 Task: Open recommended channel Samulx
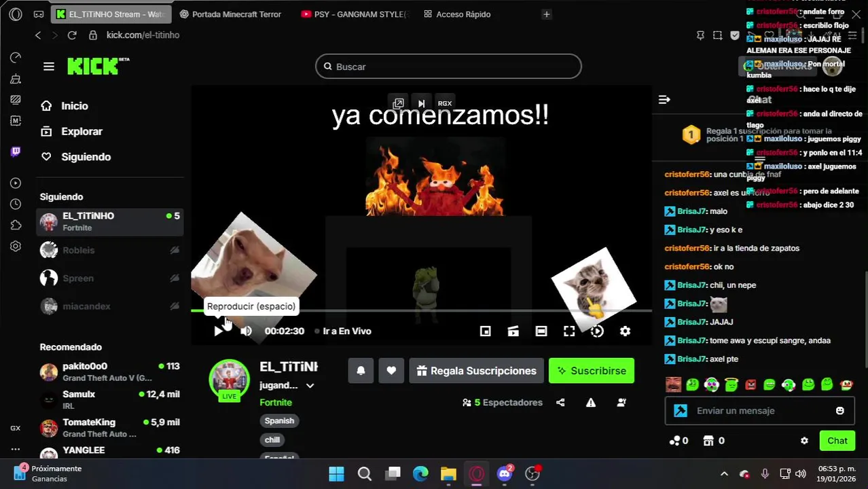click(109, 399)
